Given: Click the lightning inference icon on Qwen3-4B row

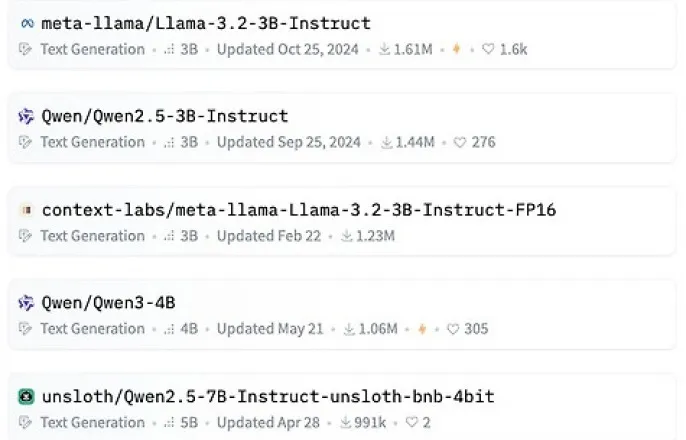Looking at the screenshot, I should [x=422, y=328].
